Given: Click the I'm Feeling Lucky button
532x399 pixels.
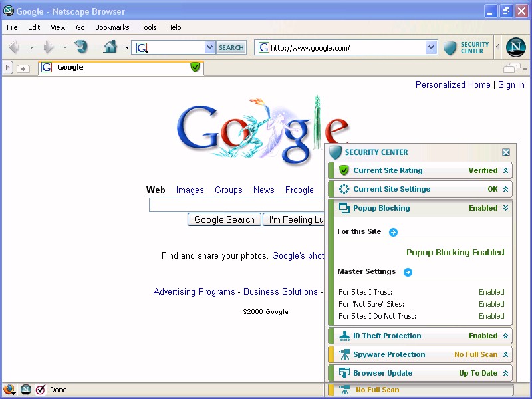Looking at the screenshot, I should pyautogui.click(x=293, y=219).
